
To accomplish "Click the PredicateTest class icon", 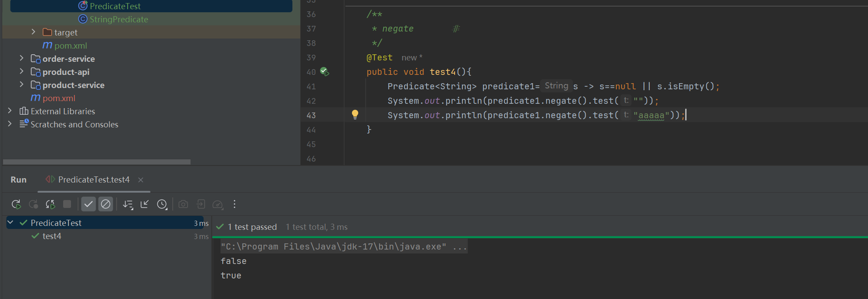I will [83, 6].
